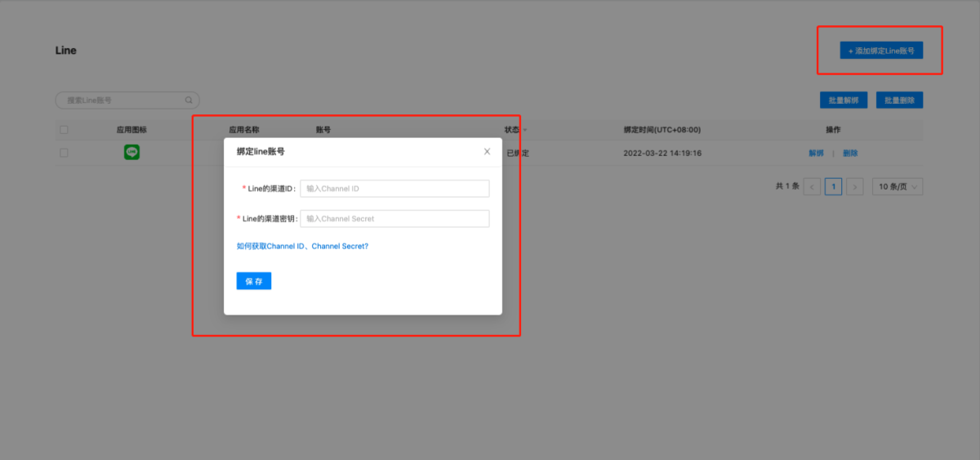Expand the '10 条/页' page size dropdown

(898, 187)
